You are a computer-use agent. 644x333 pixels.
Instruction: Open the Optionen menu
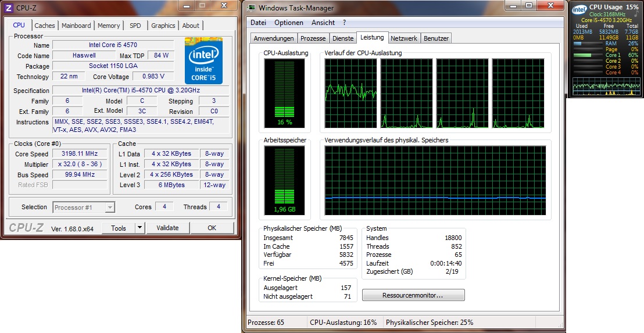pyautogui.click(x=289, y=23)
